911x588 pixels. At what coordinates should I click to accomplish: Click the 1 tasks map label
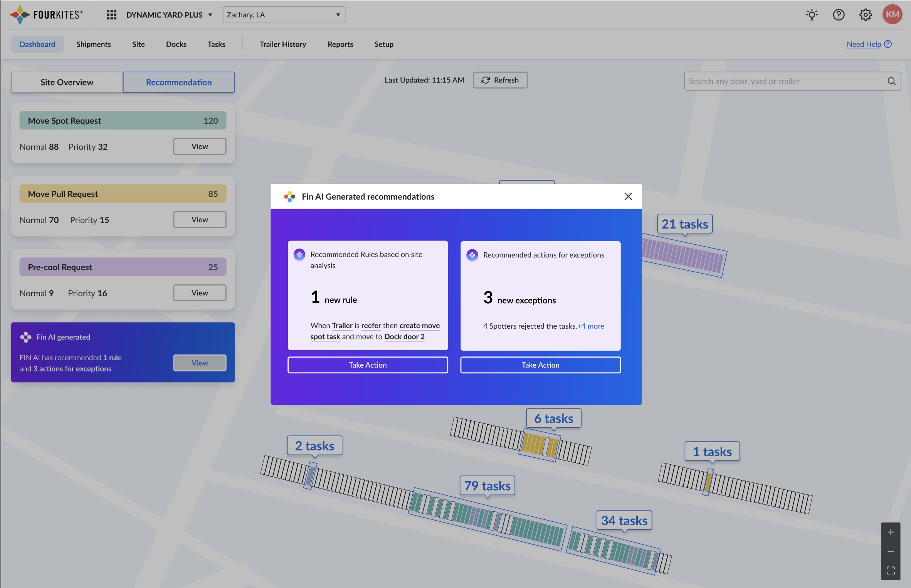pyautogui.click(x=712, y=452)
